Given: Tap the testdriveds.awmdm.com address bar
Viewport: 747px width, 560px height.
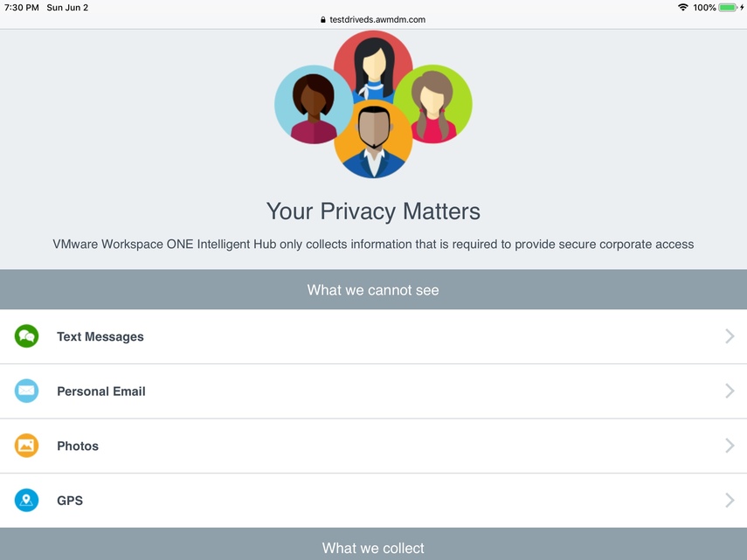Looking at the screenshot, I should (377, 19).
